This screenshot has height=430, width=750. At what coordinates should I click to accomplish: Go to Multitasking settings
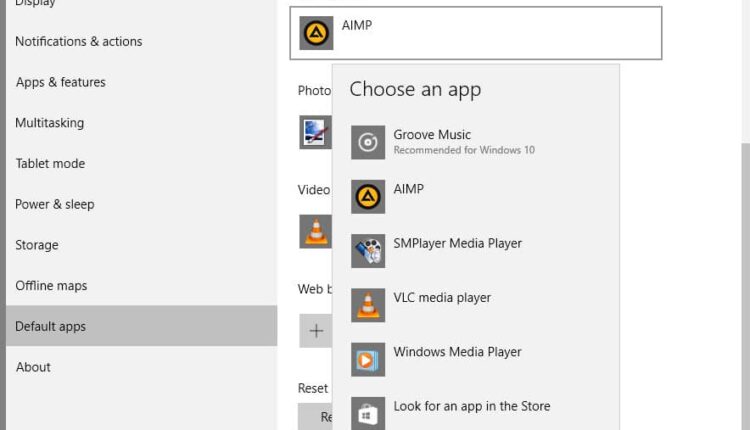[49, 123]
